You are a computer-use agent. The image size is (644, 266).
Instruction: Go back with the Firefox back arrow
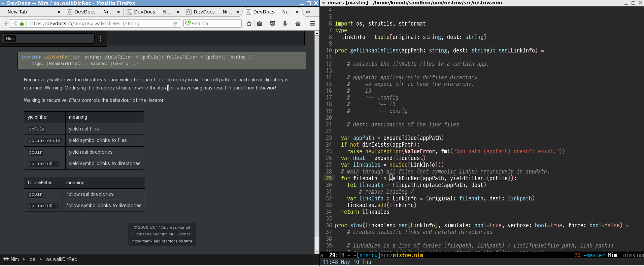(x=6, y=24)
